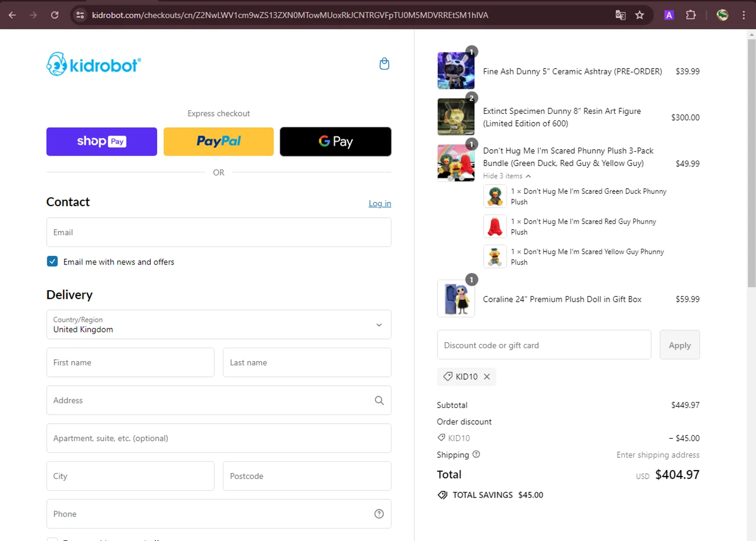
Task: Click the browser address bar URL
Action: (x=290, y=15)
